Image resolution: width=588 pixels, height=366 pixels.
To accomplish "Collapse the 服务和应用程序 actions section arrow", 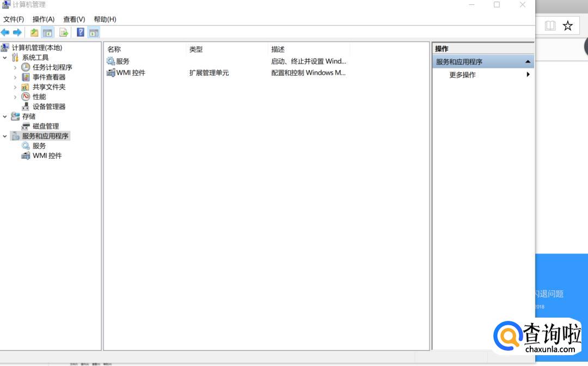I will tap(528, 61).
